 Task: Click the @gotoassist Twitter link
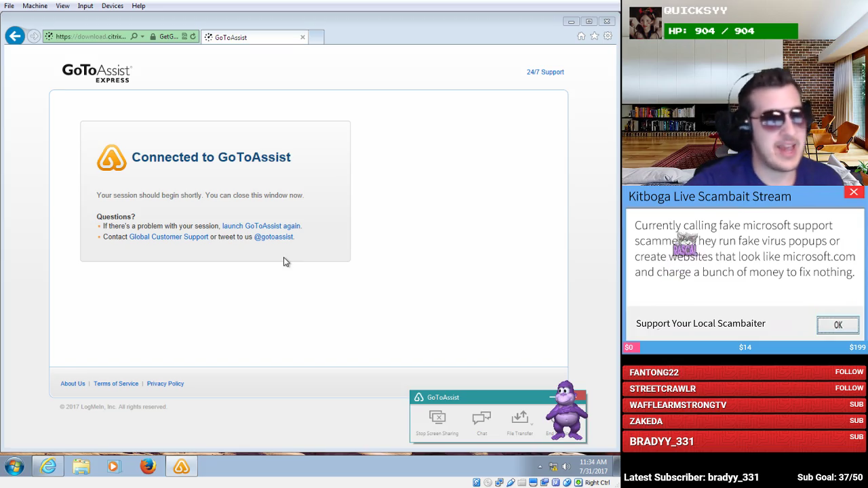click(273, 237)
